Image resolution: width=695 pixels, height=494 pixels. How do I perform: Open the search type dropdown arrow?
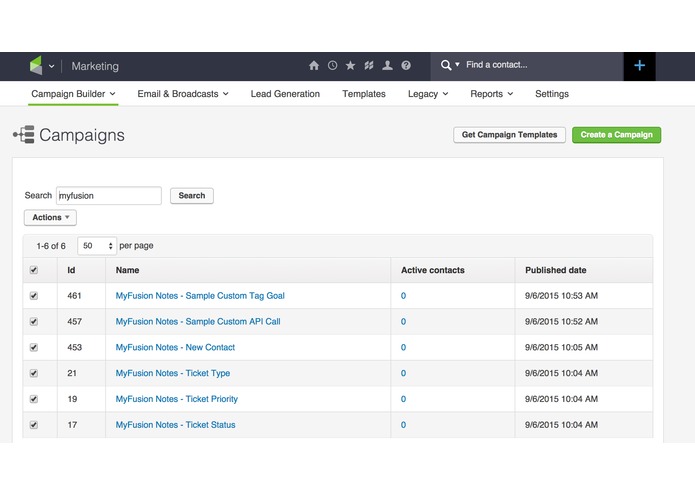(457, 65)
